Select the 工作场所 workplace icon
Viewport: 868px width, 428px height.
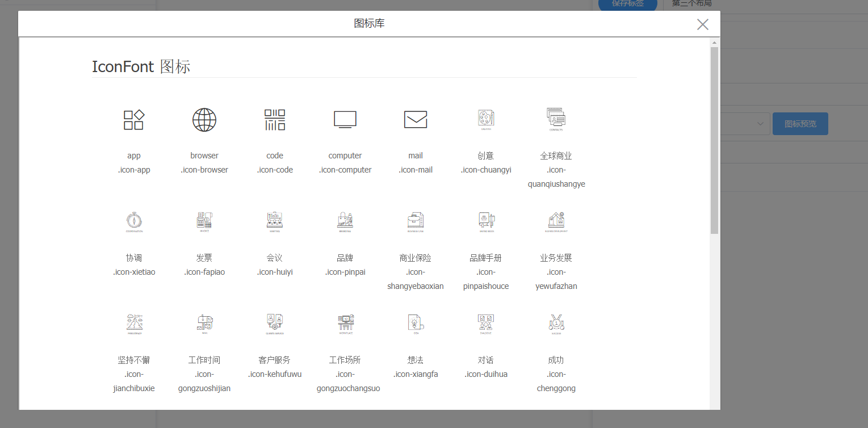(x=345, y=324)
